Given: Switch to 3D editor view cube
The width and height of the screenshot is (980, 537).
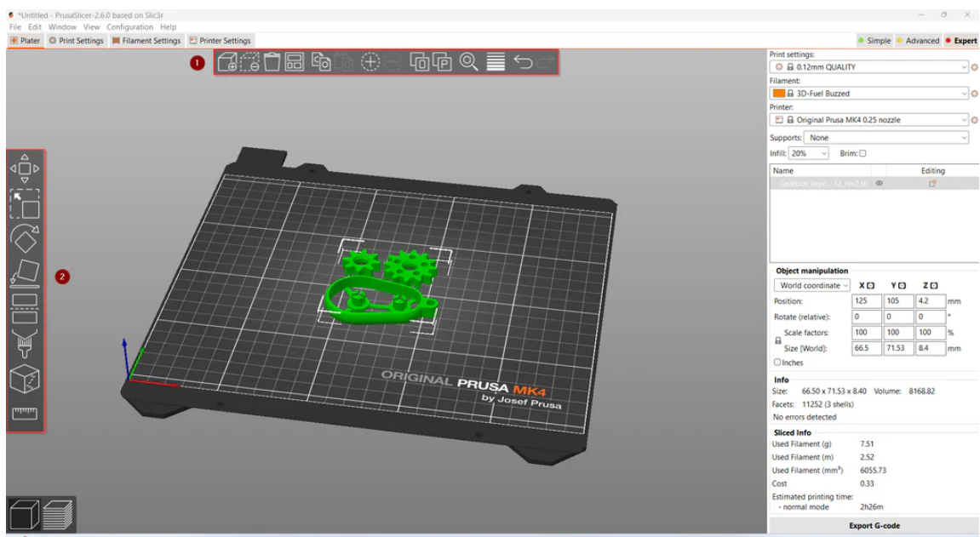Looking at the screenshot, I should pos(24,515).
